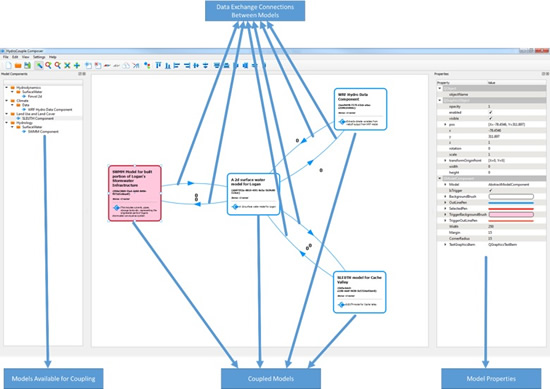Expand the pos property row
This screenshot has height=389, width=550.
[x=445, y=124]
